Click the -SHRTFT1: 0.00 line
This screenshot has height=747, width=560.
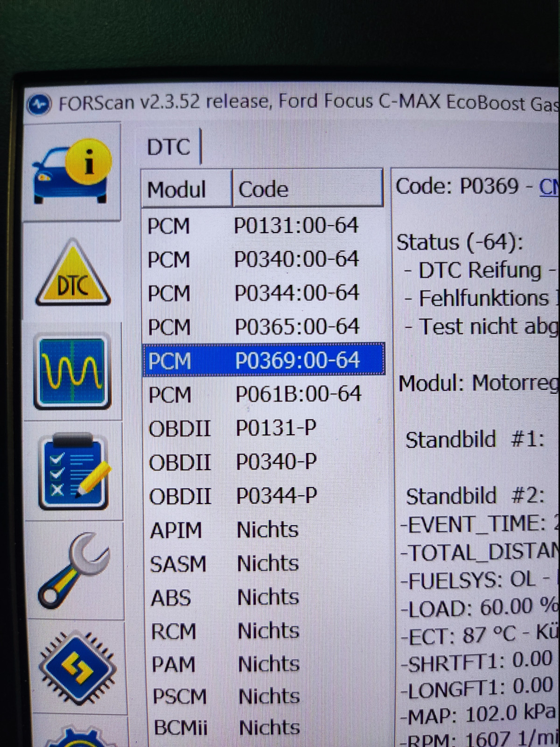(x=478, y=662)
